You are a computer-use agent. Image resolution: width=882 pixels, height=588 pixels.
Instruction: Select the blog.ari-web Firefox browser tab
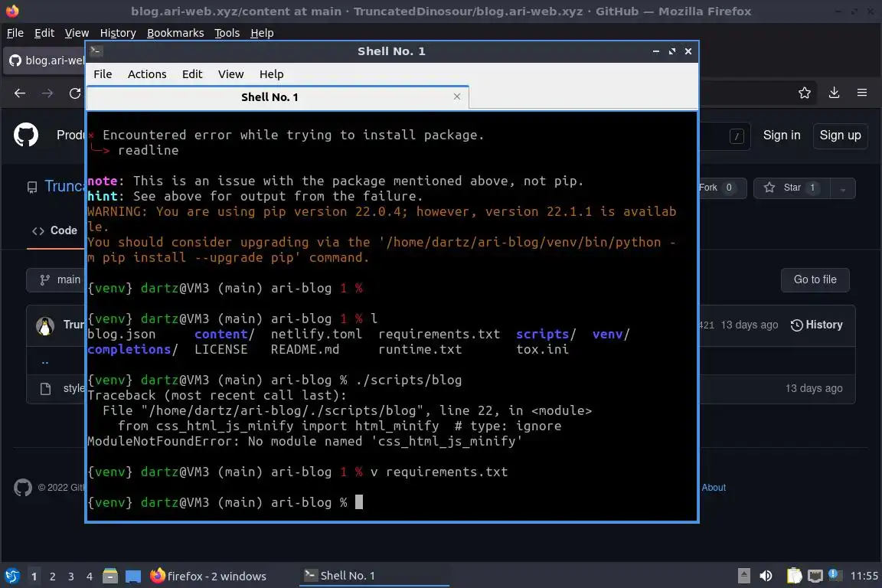click(x=45, y=60)
